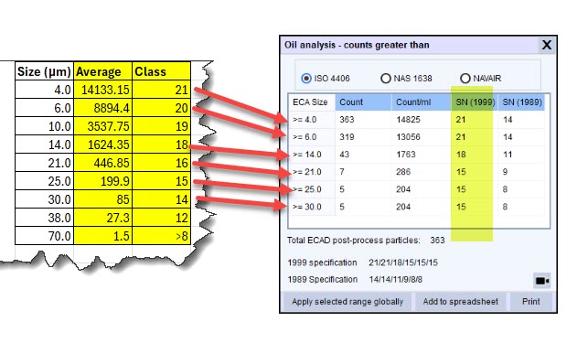Select spreadsheet cell with average 14133.15

tap(103, 90)
